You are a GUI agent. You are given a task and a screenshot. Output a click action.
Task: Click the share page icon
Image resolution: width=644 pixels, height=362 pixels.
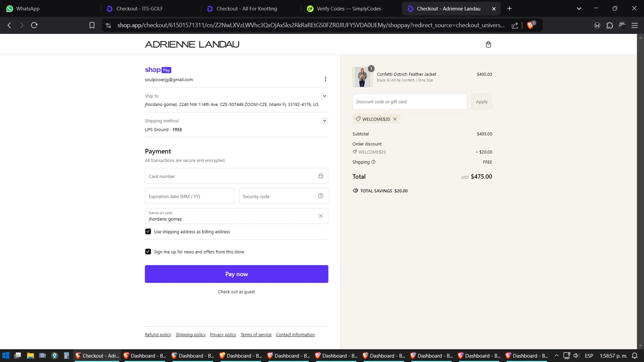[515, 25]
